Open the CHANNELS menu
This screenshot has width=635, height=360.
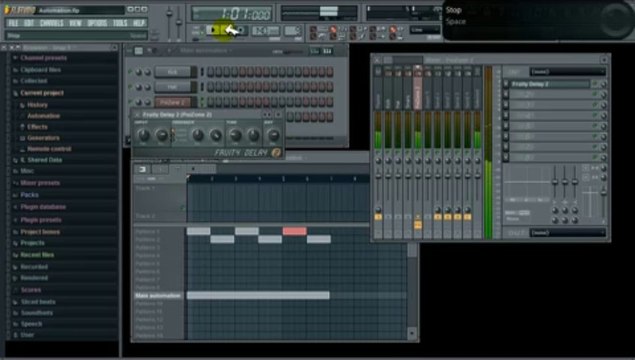[x=51, y=23]
